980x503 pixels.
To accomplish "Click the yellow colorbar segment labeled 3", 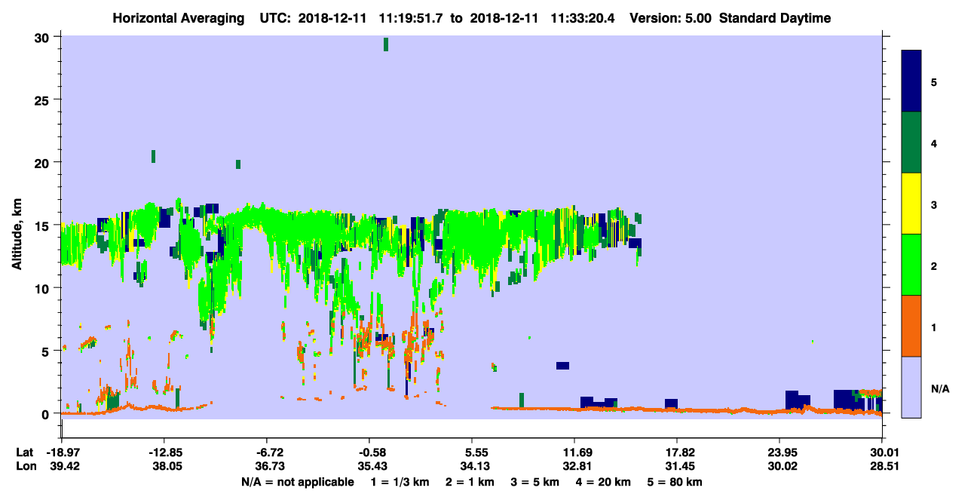I will [911, 204].
